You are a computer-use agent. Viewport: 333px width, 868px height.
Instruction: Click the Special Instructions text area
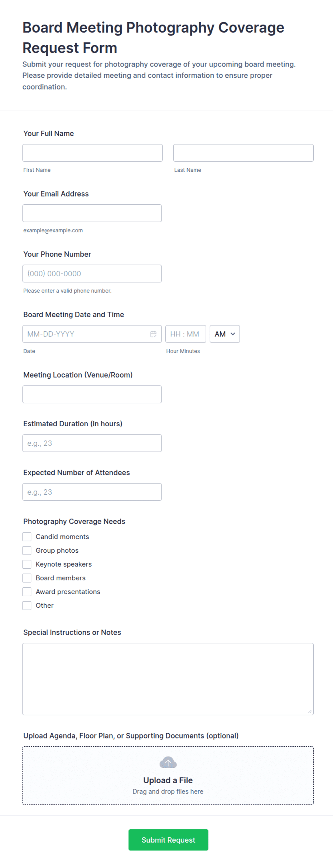[x=168, y=679]
